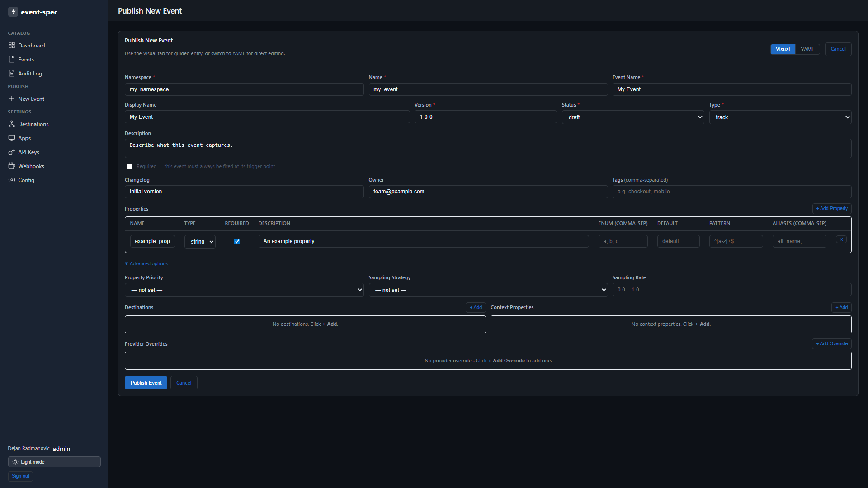Screen dimensions: 868x488
Task: Open the Type dropdown showing track
Action: (x=780, y=117)
